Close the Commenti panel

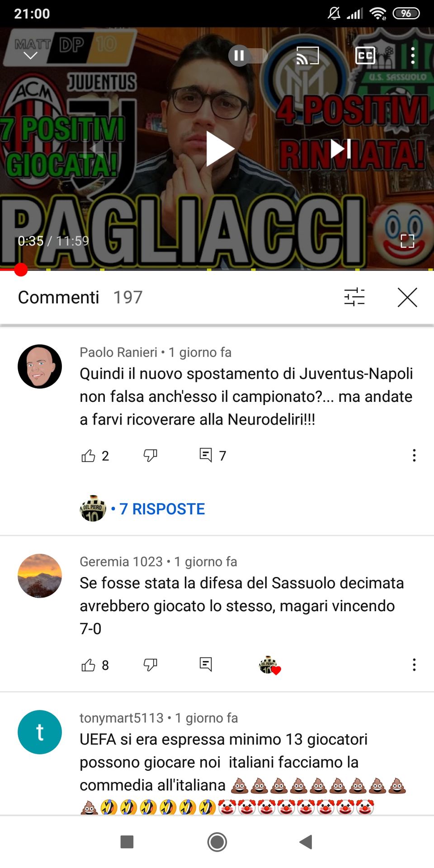(407, 297)
